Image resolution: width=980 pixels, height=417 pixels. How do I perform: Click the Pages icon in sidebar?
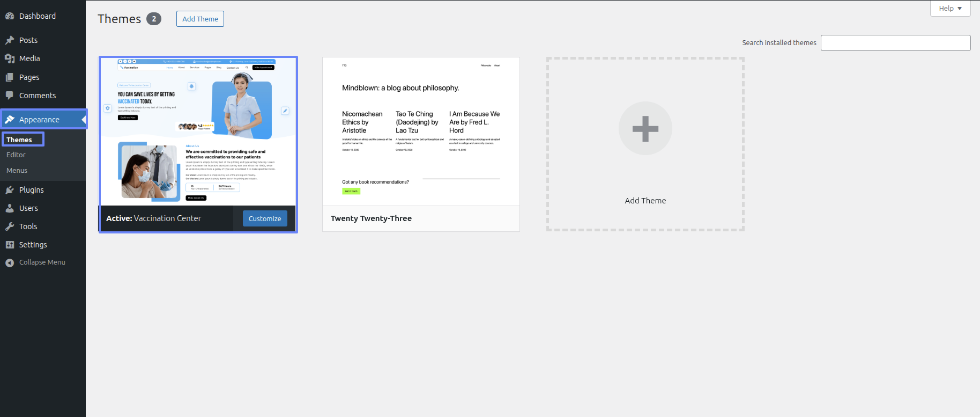coord(10,77)
